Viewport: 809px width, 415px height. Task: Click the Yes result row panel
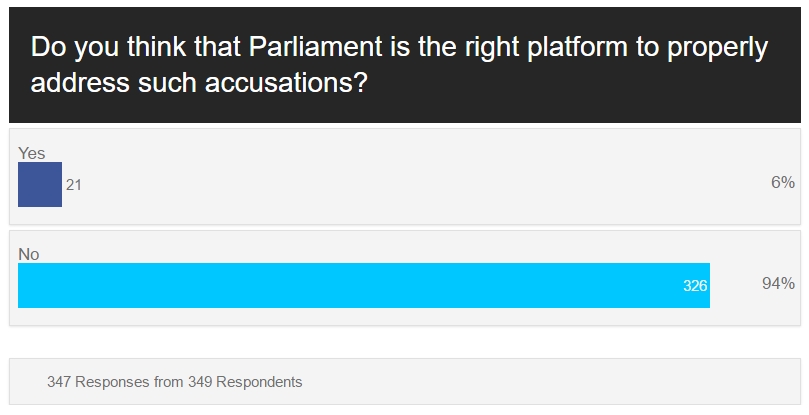(x=405, y=177)
